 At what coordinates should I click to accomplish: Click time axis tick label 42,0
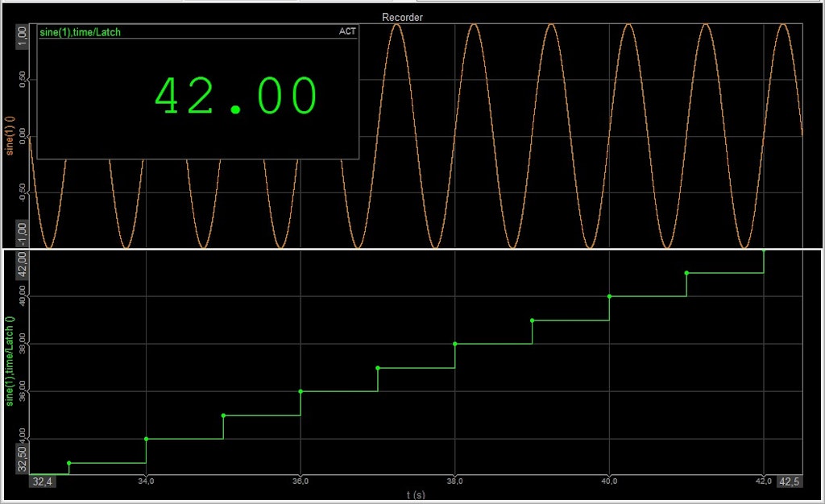coord(764,481)
